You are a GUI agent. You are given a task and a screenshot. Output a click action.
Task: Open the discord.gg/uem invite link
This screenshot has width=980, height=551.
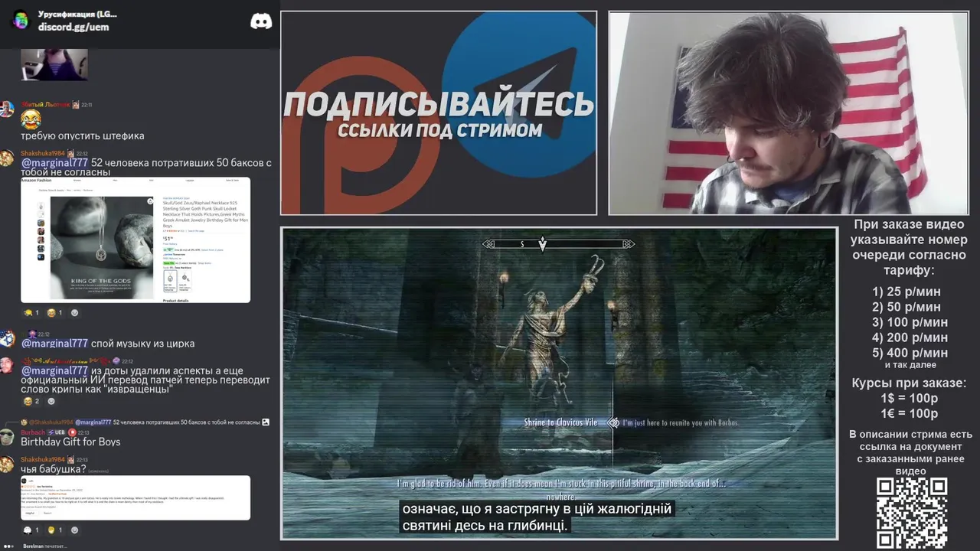click(73, 27)
